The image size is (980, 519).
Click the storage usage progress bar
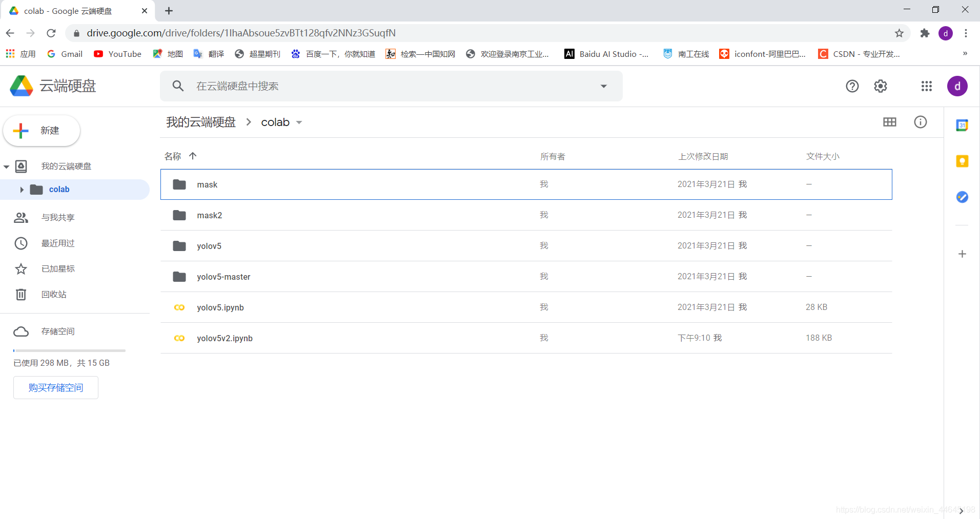(69, 350)
